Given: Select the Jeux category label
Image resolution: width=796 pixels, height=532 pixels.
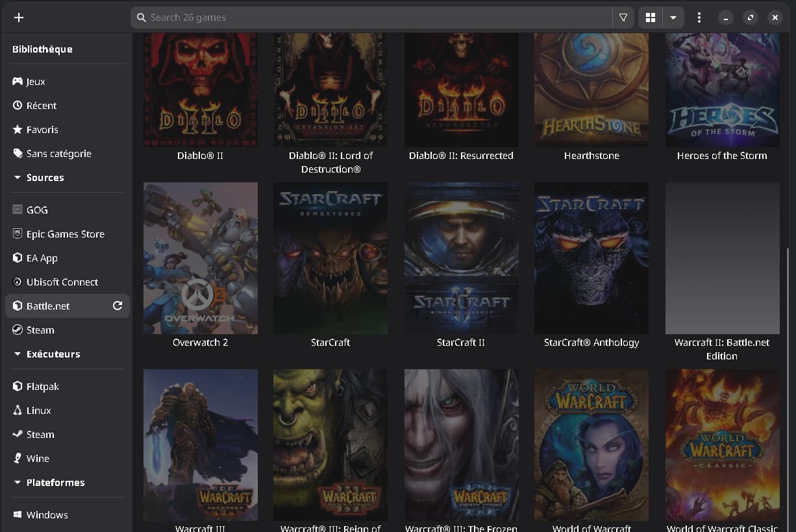Looking at the screenshot, I should [x=36, y=82].
